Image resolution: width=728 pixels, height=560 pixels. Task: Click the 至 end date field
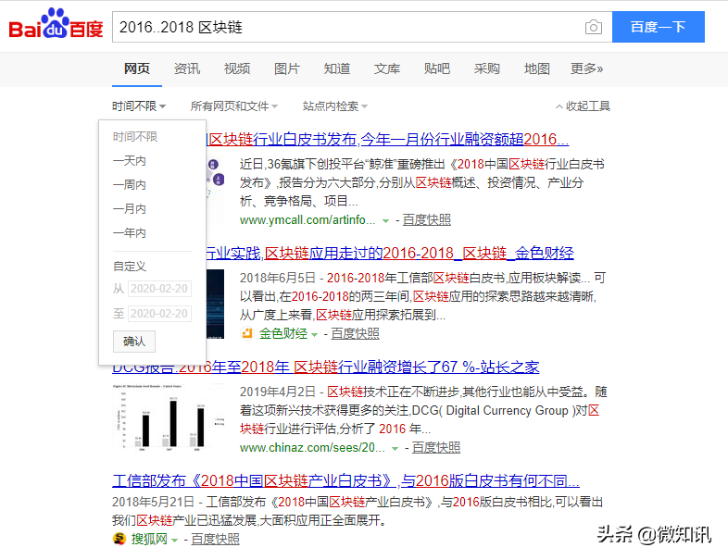point(159,314)
